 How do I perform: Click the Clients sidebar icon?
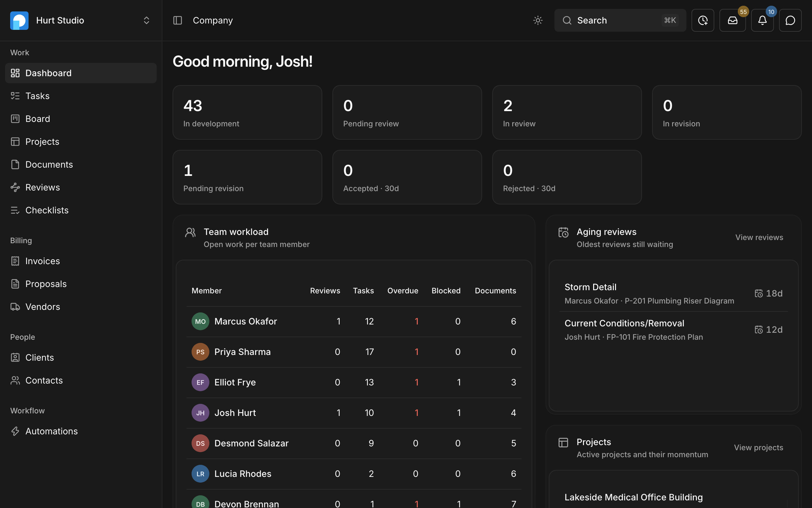pos(15,358)
